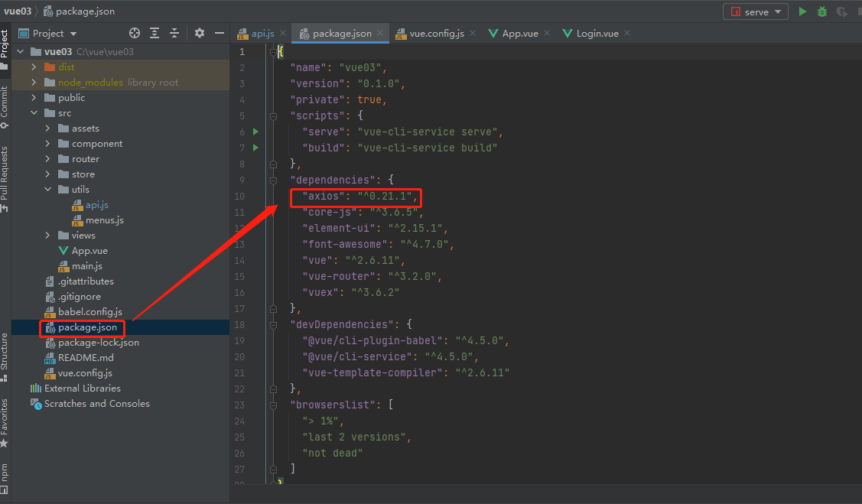Run the project with the green Run icon
The image size is (862, 504).
tap(802, 11)
